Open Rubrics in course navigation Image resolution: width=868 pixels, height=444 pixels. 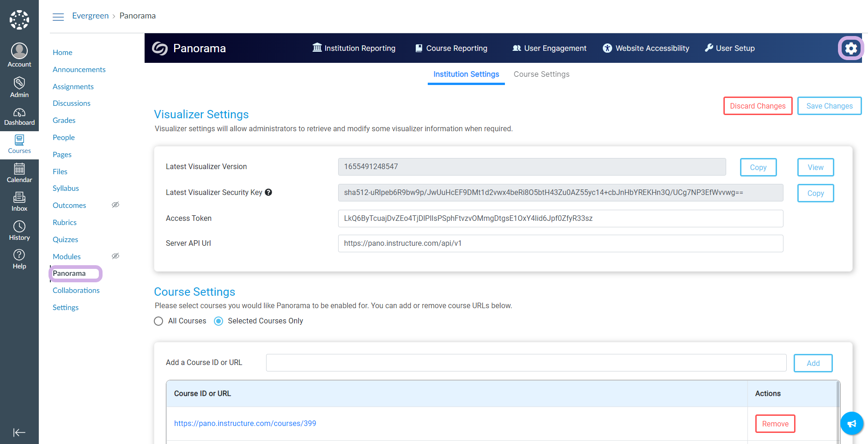point(65,222)
